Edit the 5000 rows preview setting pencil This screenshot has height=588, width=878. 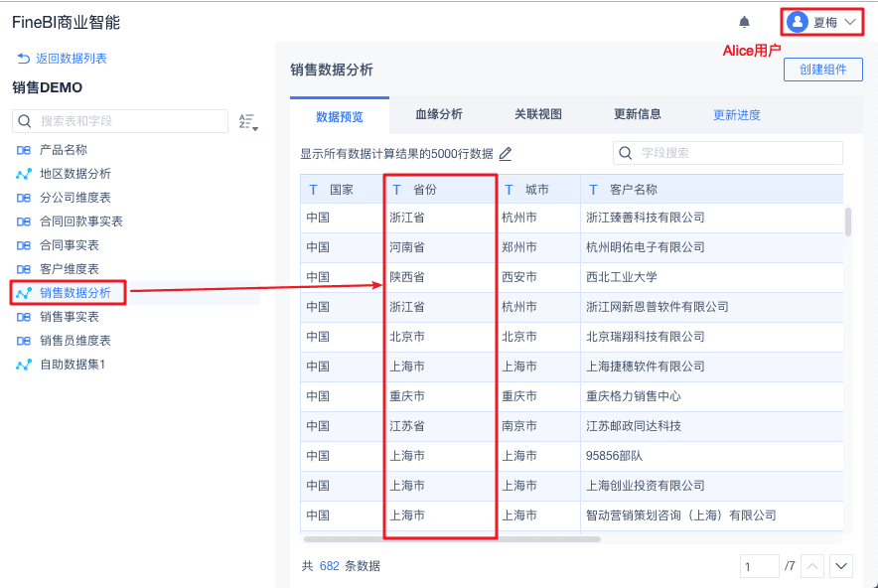(x=506, y=153)
